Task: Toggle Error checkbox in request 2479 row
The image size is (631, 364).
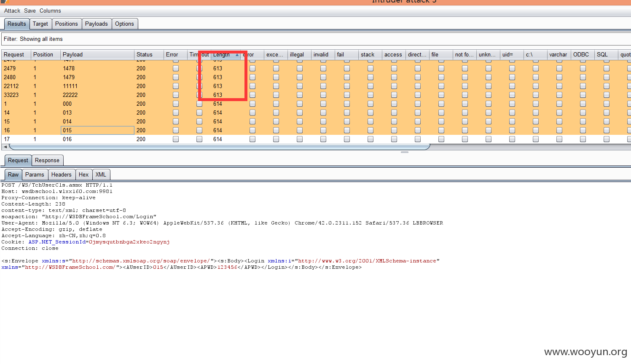Action: tap(176, 68)
